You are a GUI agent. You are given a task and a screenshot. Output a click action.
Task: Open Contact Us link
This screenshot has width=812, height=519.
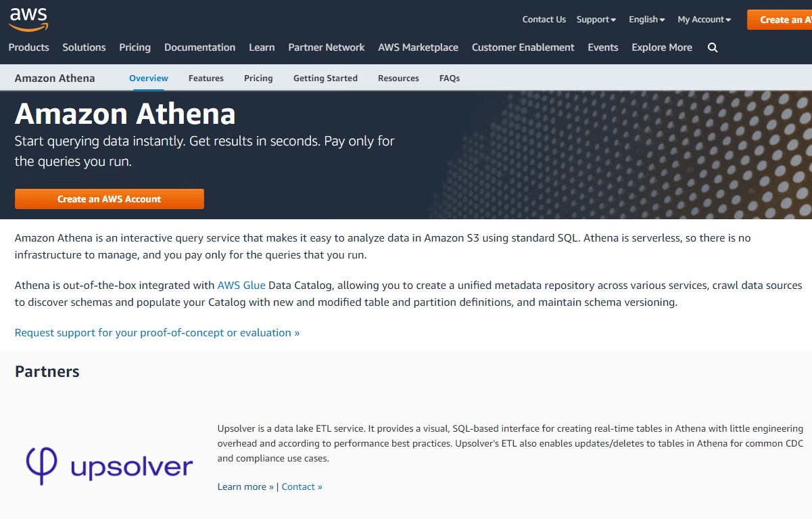(544, 20)
